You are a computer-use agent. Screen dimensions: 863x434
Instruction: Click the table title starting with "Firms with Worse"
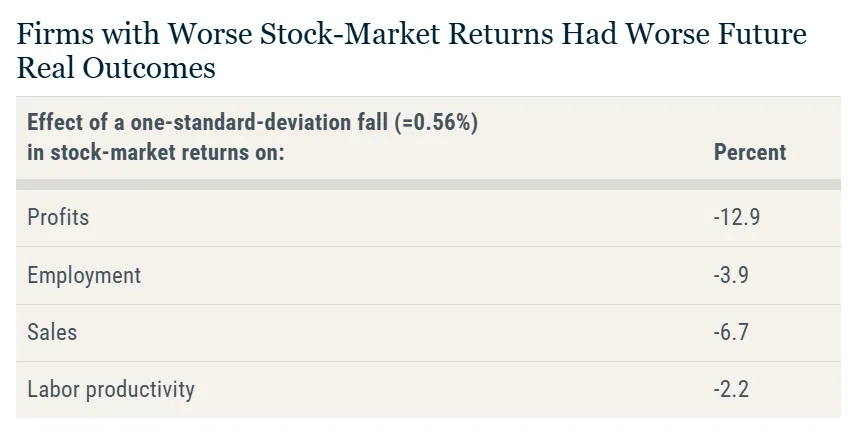[411, 37]
